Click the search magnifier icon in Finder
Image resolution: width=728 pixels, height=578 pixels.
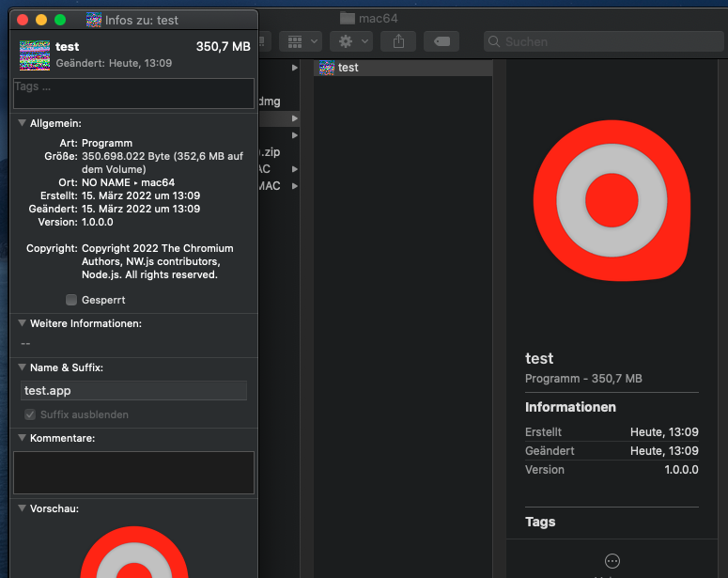pyautogui.click(x=494, y=41)
